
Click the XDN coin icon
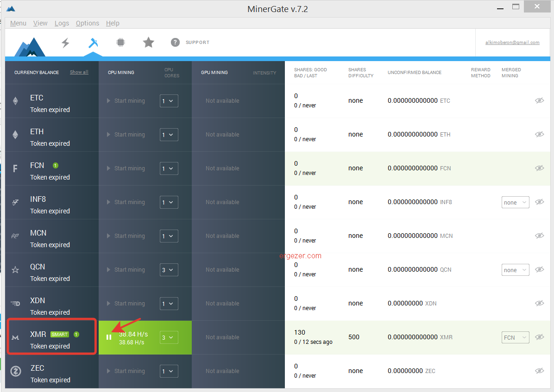click(x=15, y=303)
